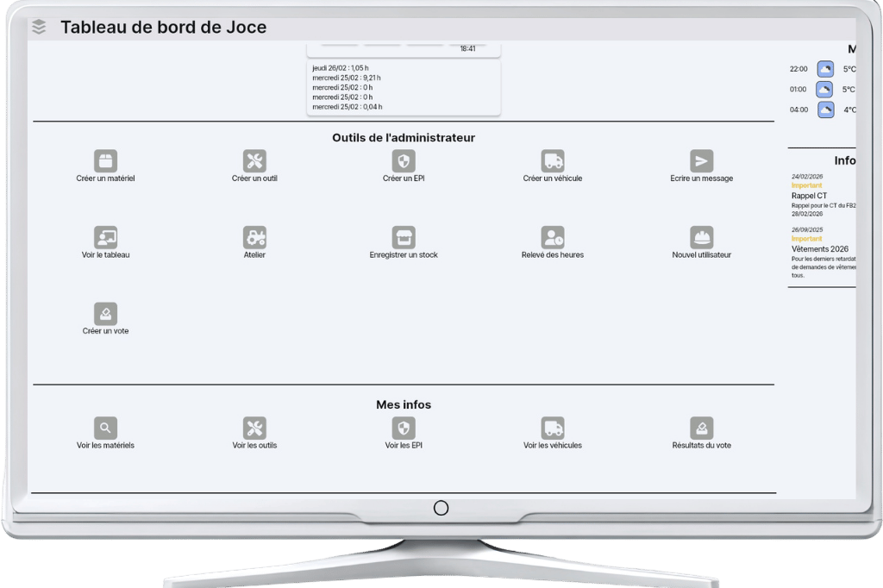
Task: Click Enregistrer un stock icon
Action: coord(403,236)
